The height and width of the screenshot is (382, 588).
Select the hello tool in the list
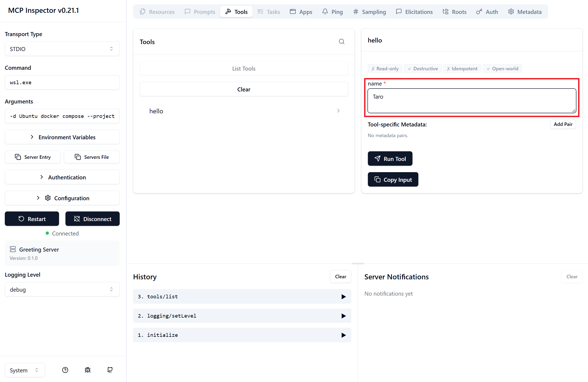pos(244,111)
